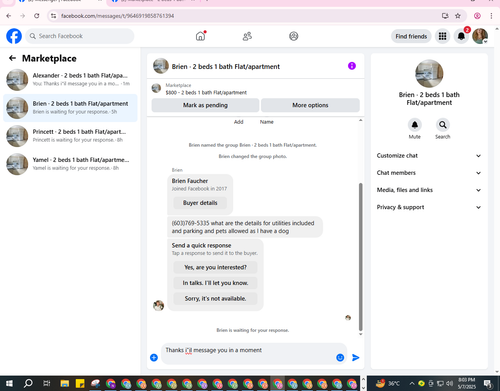Viewport: 500px width, 391px height.
Task: Open the account profile picture menu
Action: coord(480,36)
